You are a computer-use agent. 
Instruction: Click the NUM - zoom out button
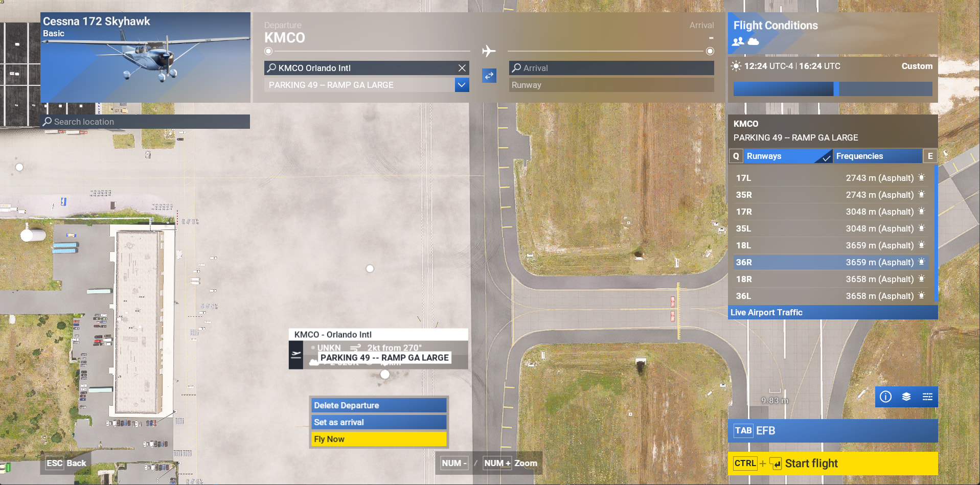[x=454, y=463]
